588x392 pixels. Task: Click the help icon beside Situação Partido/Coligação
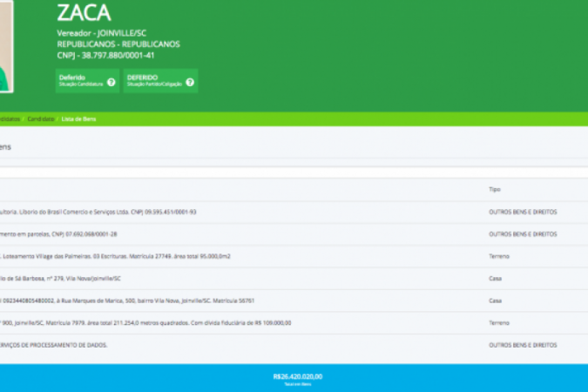tap(190, 82)
